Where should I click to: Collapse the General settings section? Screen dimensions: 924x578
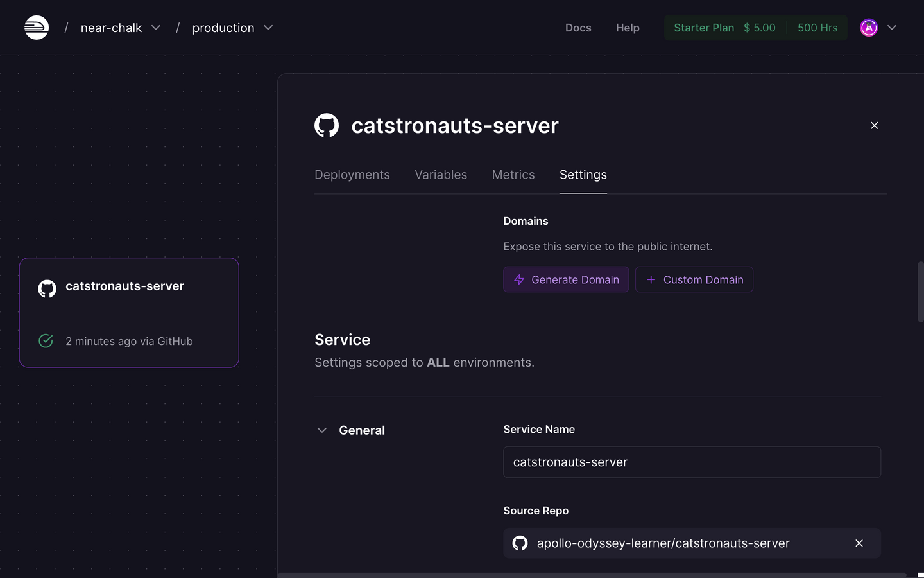click(322, 430)
